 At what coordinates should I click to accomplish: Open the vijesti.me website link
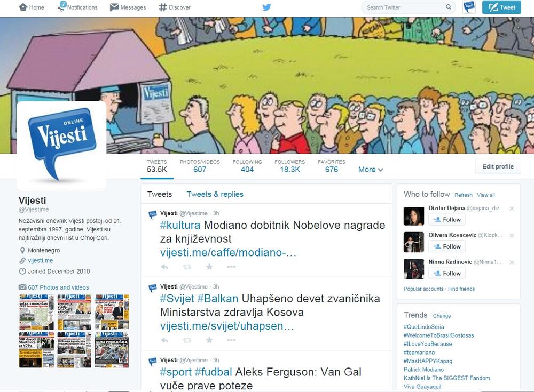pyautogui.click(x=40, y=261)
